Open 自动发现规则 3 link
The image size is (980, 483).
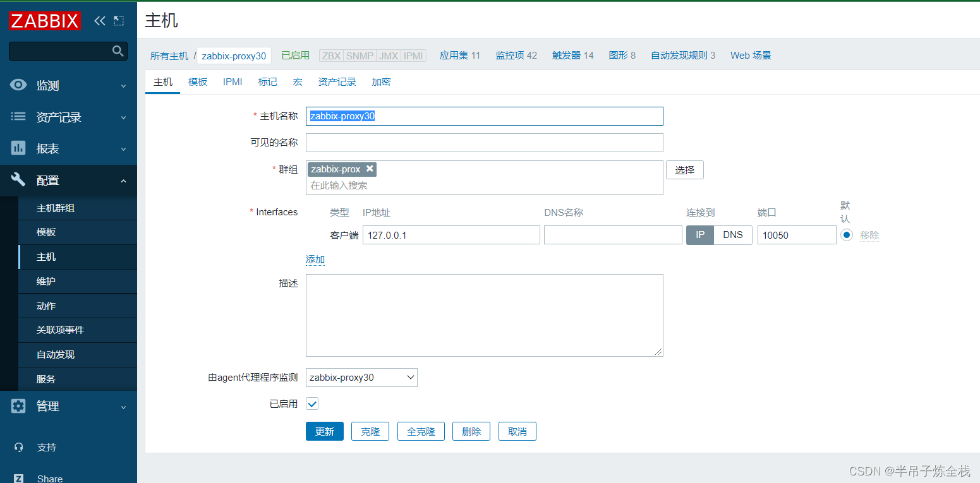click(x=683, y=56)
